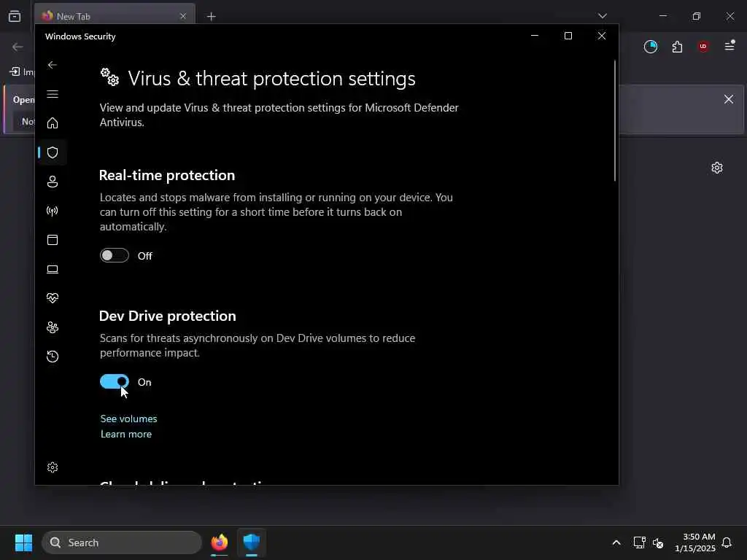Open Family options sidebar icon
The image size is (747, 560).
[53, 327]
